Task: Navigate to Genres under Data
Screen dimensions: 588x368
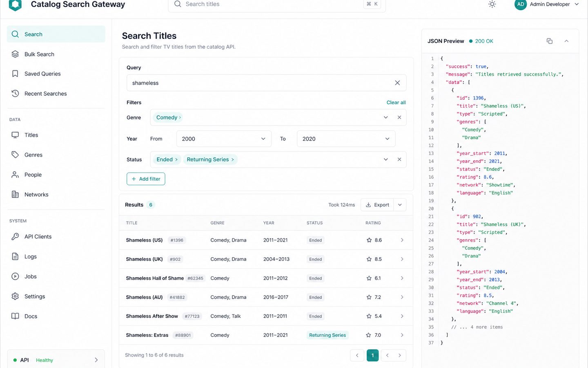Action: [56, 155]
